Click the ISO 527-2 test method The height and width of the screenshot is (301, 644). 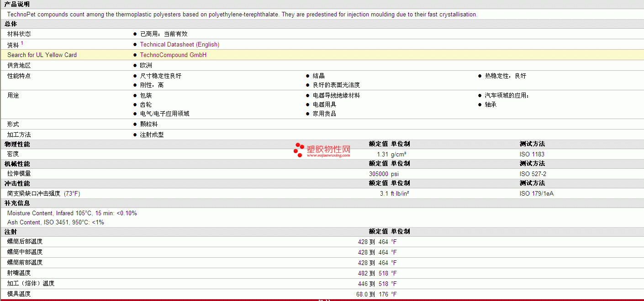click(x=533, y=174)
